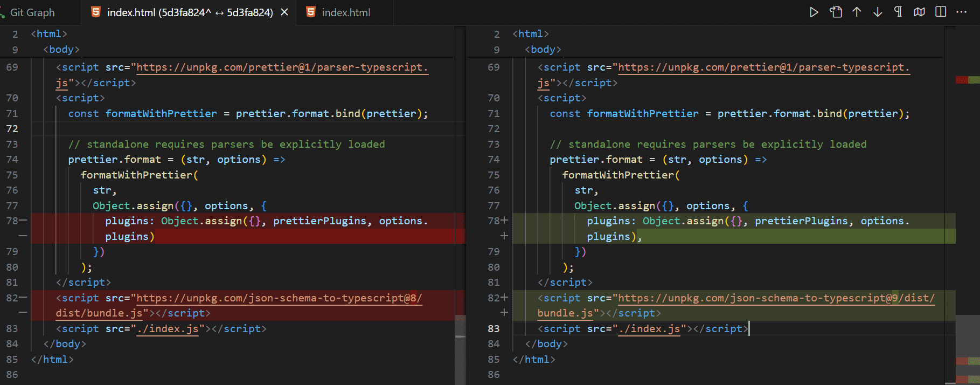Click the HTML5 icon on the diff tab
The height and width of the screenshot is (385, 980).
pos(96,12)
